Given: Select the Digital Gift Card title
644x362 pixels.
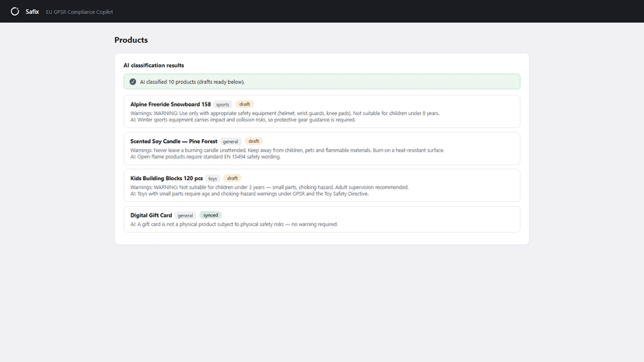Looking at the screenshot, I should (x=151, y=215).
